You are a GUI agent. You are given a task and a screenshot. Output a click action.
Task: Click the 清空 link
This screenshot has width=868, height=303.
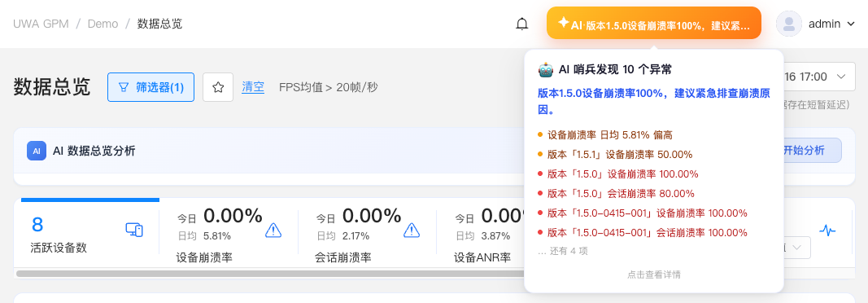click(253, 87)
